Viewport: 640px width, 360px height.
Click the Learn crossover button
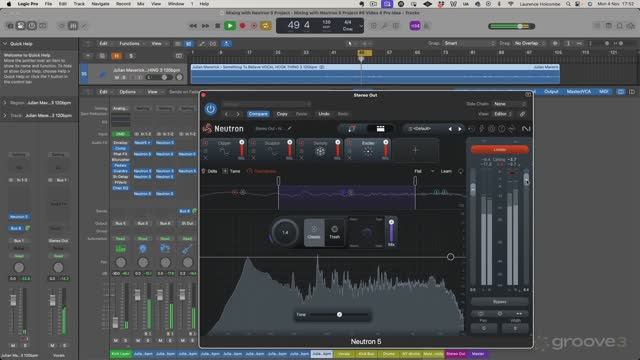click(446, 171)
